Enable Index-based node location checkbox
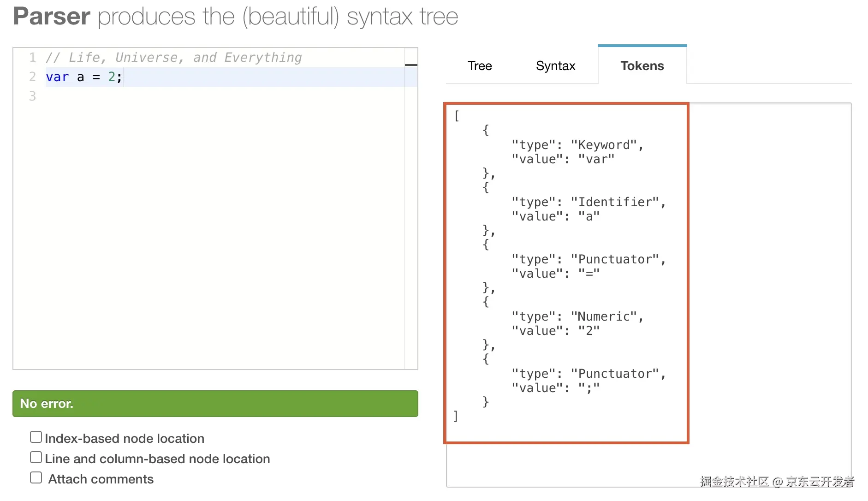The image size is (868, 501). point(36,437)
